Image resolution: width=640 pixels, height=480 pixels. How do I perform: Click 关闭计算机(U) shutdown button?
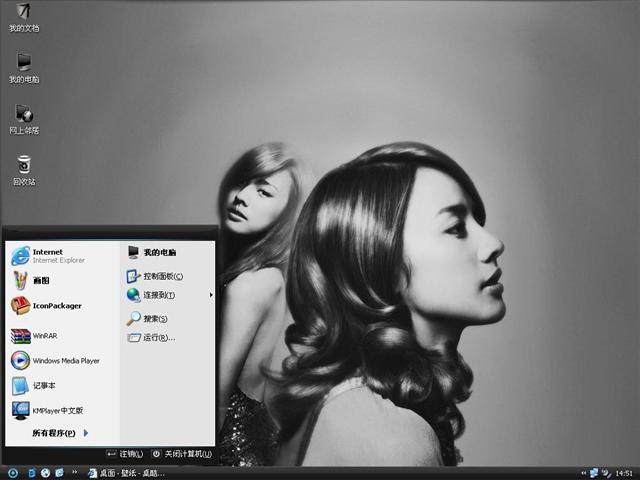(x=182, y=453)
